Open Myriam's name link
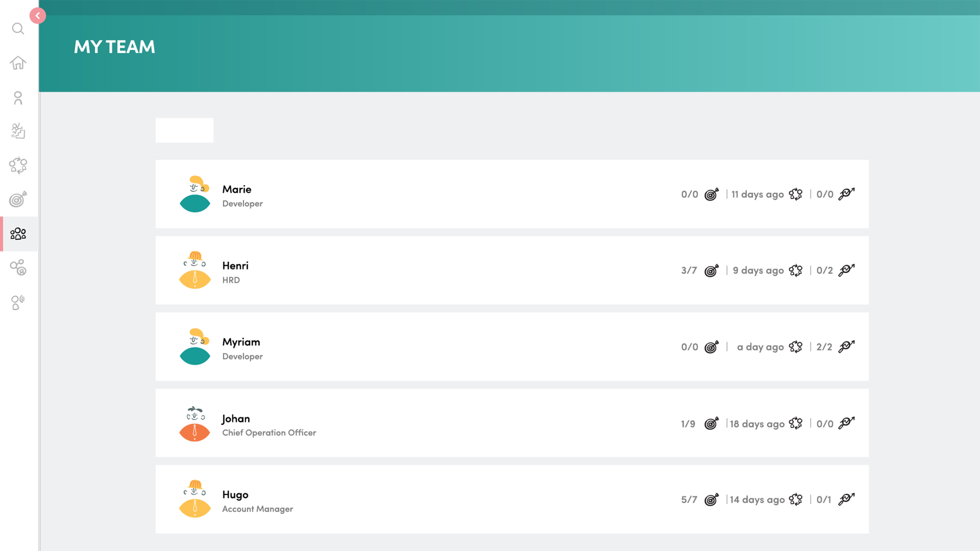 [x=241, y=342]
